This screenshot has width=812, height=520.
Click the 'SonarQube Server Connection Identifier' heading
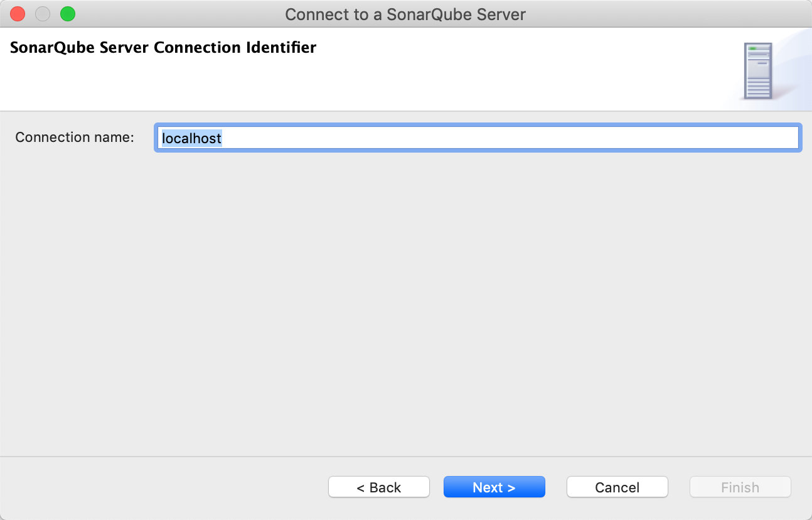[x=162, y=46]
